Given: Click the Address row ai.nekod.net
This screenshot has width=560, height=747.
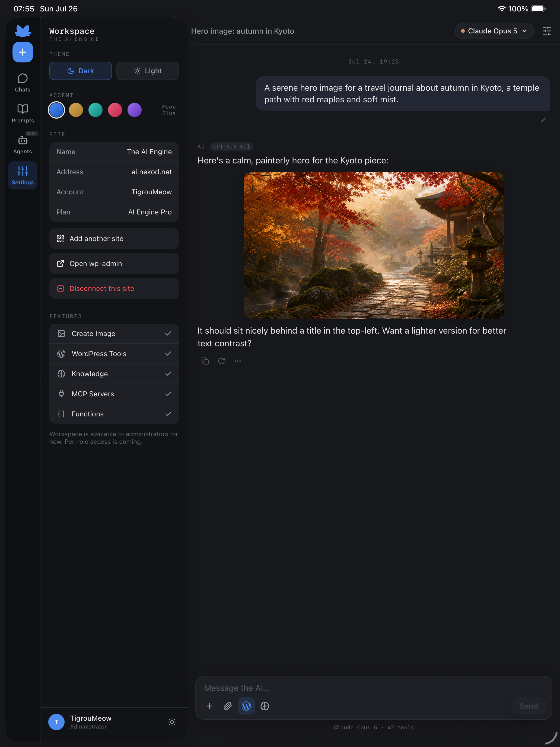Looking at the screenshot, I should click(114, 172).
